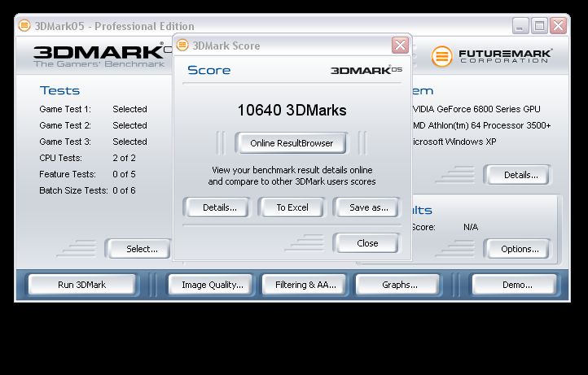Click the 3DMark Score dialog title icon

[182, 46]
